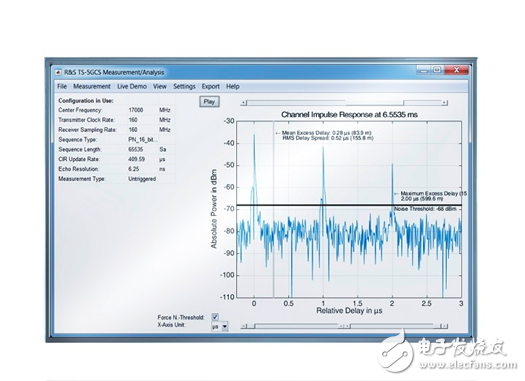Image resolution: width=525 pixels, height=381 pixels.
Task: Click the top horizontal slider track
Action: [344, 103]
